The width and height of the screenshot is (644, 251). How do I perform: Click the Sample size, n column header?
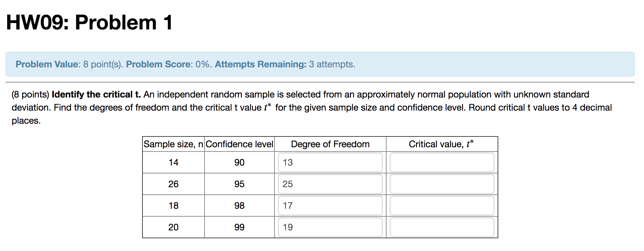[x=173, y=144]
